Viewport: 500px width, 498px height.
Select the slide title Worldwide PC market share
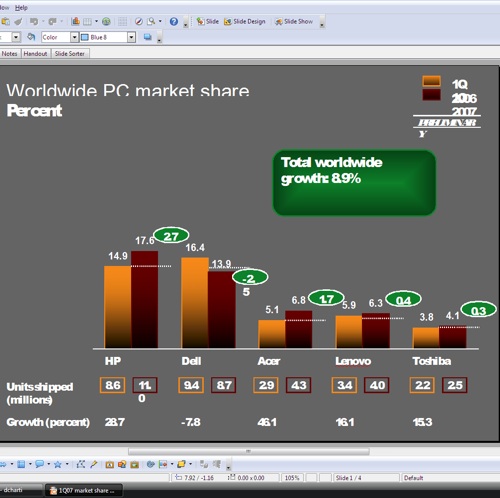pos(128,91)
